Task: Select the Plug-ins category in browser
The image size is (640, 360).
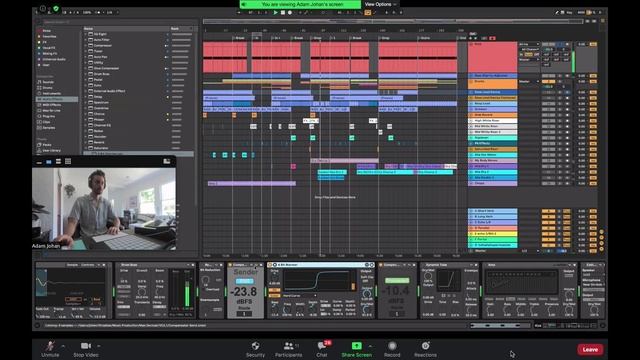Action: point(48,116)
